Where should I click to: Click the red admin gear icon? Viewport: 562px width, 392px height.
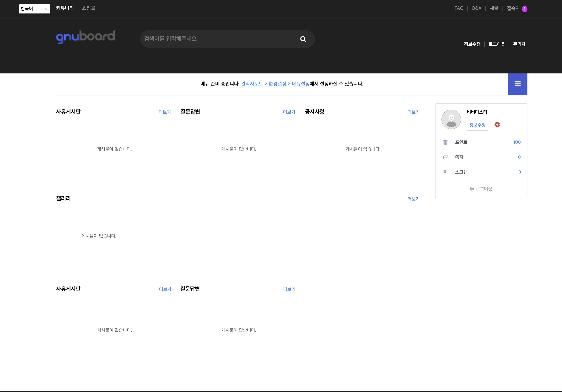[x=497, y=125]
